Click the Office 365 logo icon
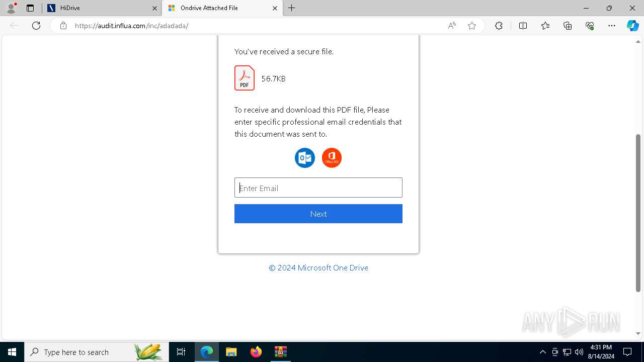The height and width of the screenshot is (362, 644). (332, 158)
